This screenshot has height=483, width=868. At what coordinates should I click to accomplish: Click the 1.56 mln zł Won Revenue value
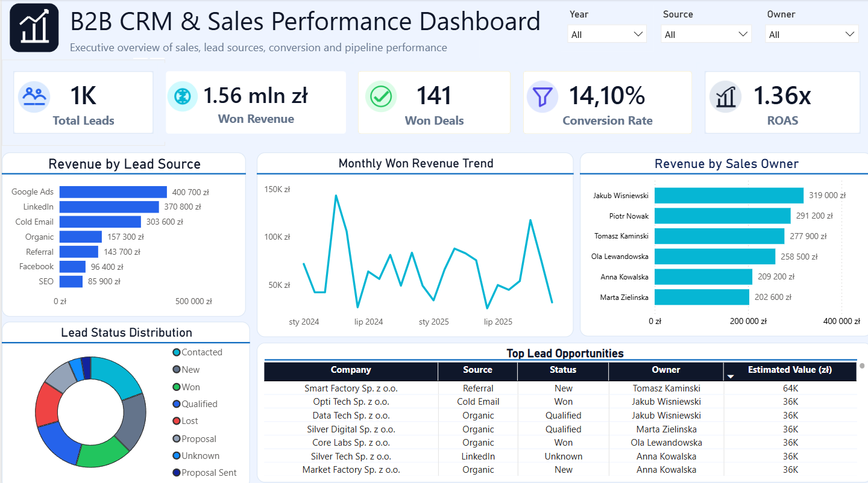pyautogui.click(x=256, y=96)
